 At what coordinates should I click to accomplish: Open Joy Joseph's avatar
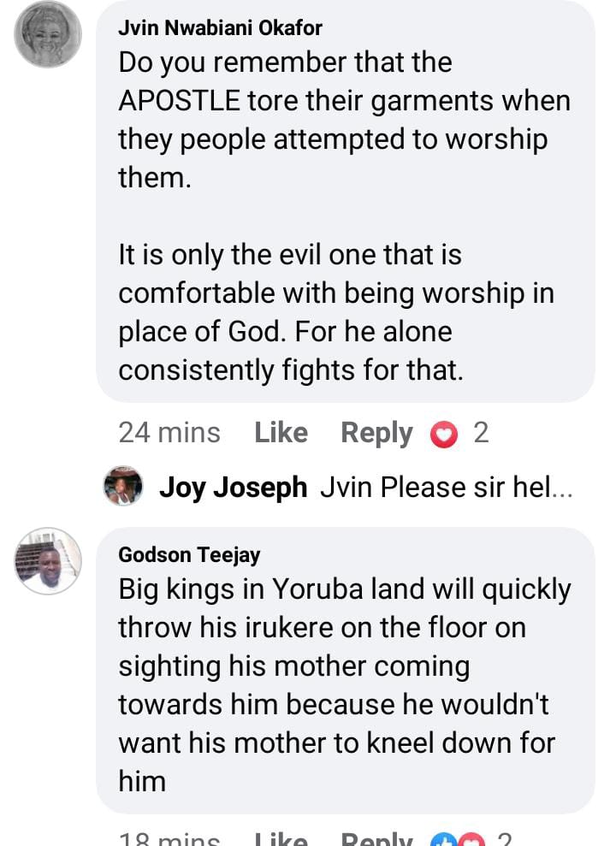tap(123, 487)
